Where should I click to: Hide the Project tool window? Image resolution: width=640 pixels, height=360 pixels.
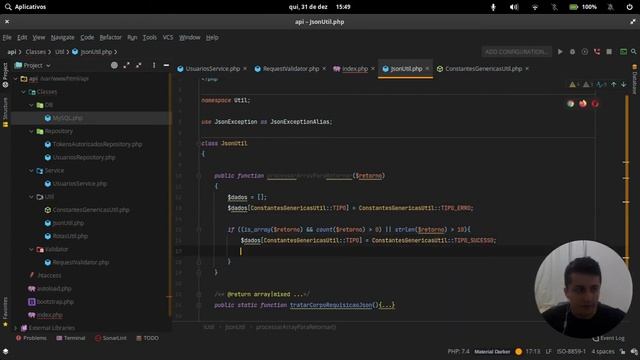tap(166, 65)
